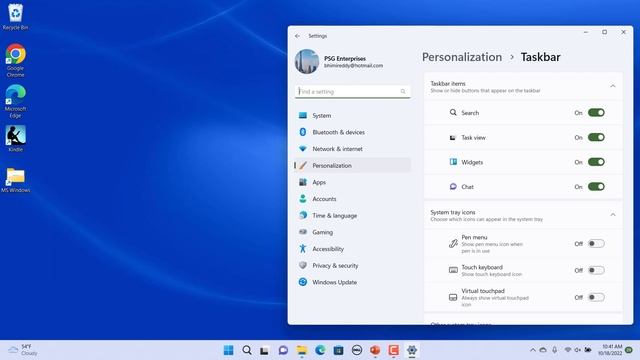Open Apps settings category
The image size is (640, 360).
352,182
